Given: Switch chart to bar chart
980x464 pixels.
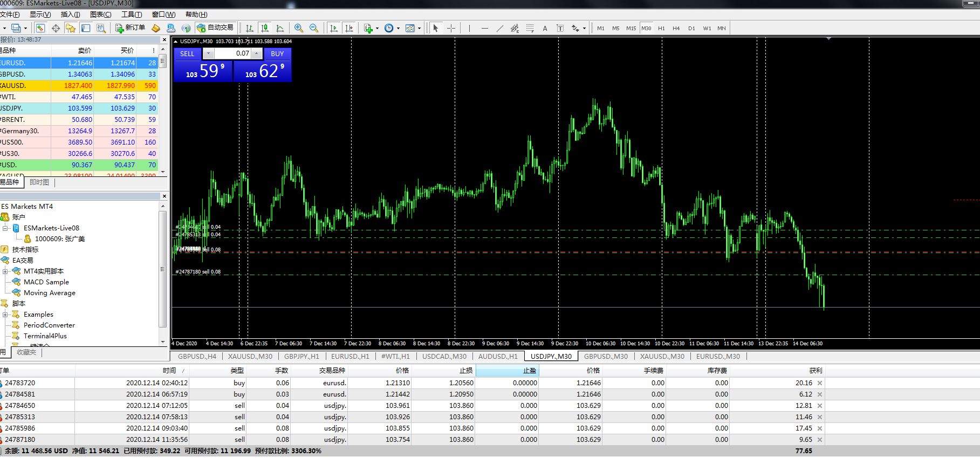Looking at the screenshot, I should tap(249, 28).
